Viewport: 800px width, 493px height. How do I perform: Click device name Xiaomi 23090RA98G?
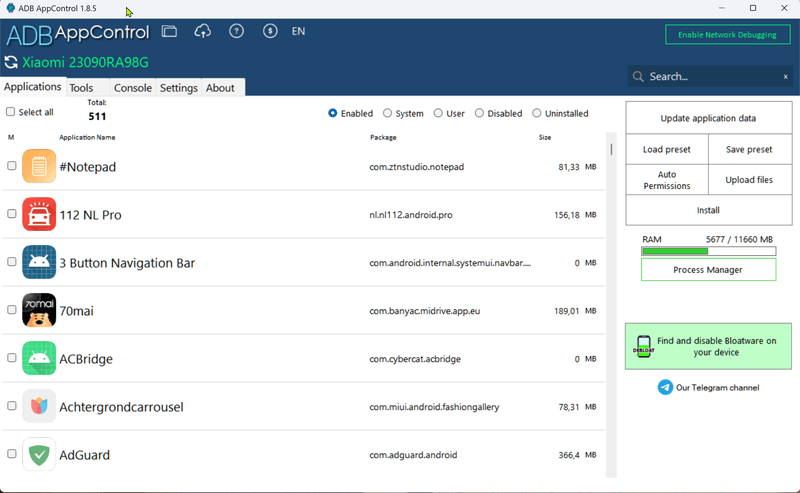85,62
